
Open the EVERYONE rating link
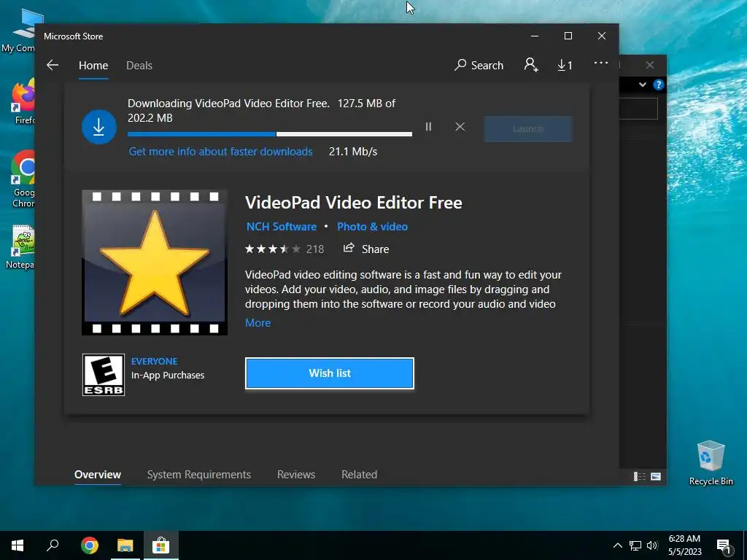tap(155, 362)
